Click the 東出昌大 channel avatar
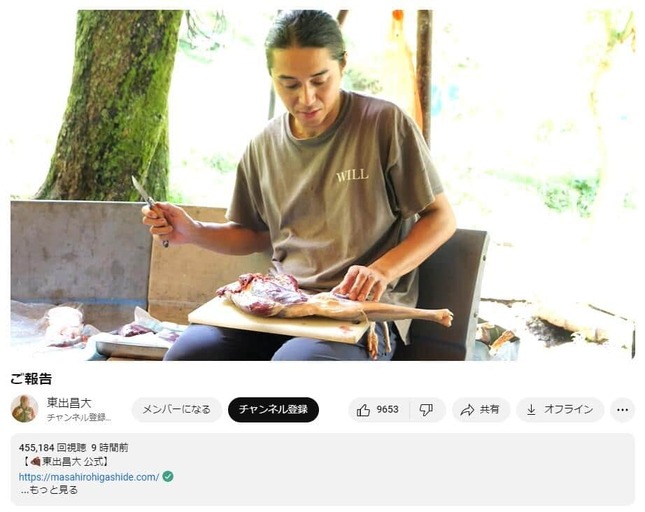 24,408
